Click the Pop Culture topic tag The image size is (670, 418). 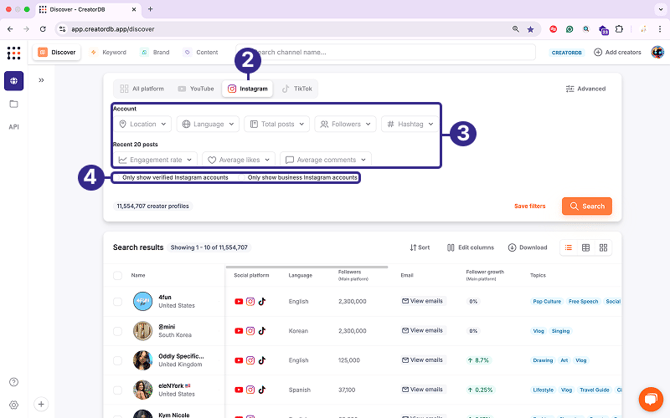547,301
